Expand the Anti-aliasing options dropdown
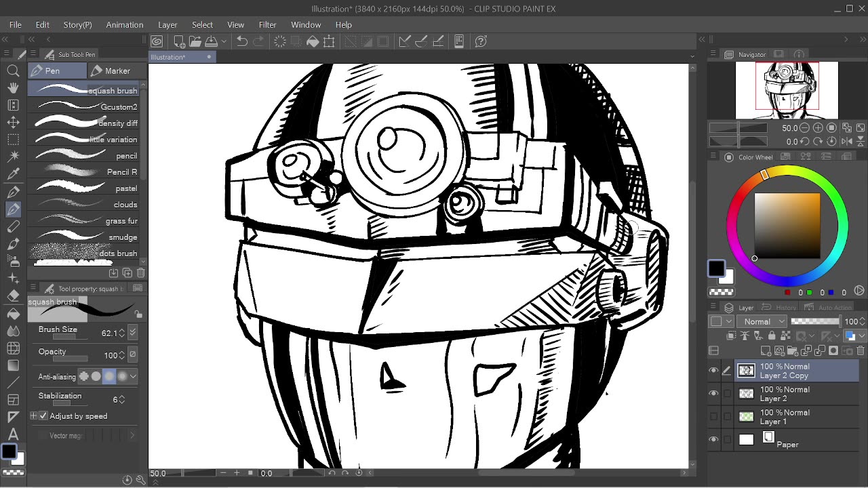Image resolution: width=868 pixels, height=488 pixels. tap(133, 376)
